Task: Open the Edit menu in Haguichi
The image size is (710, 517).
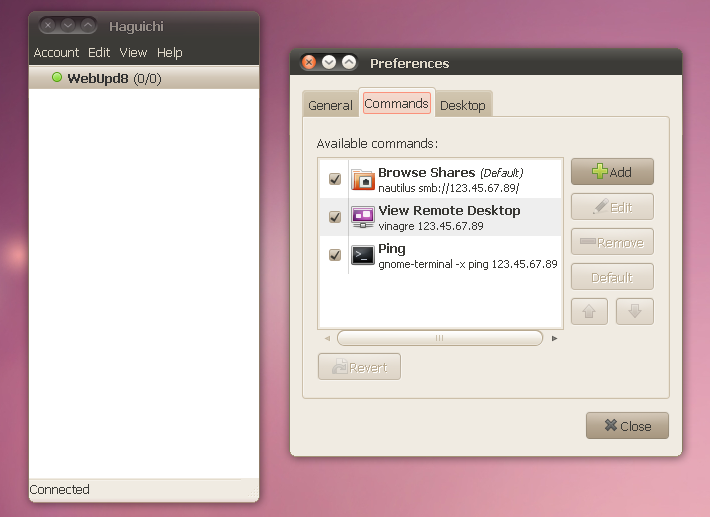Action: pyautogui.click(x=99, y=53)
